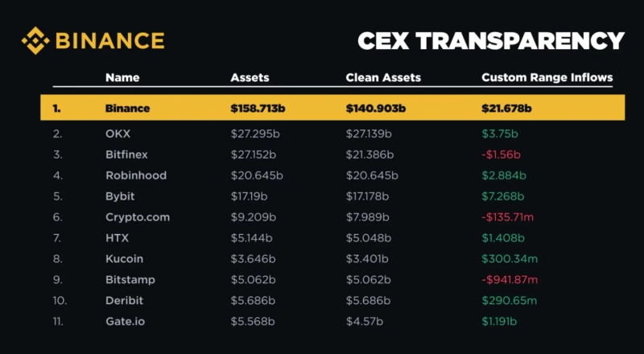Select the Kucoin exchange entry

pyautogui.click(x=124, y=259)
